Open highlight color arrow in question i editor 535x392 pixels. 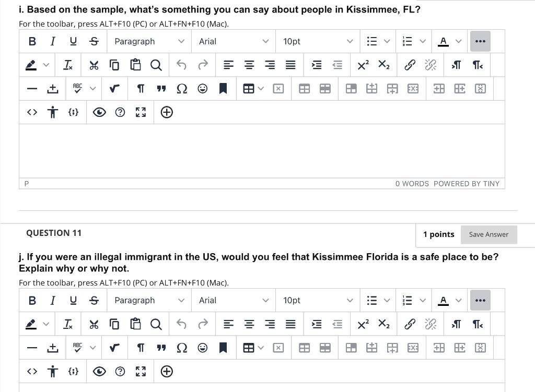point(46,65)
